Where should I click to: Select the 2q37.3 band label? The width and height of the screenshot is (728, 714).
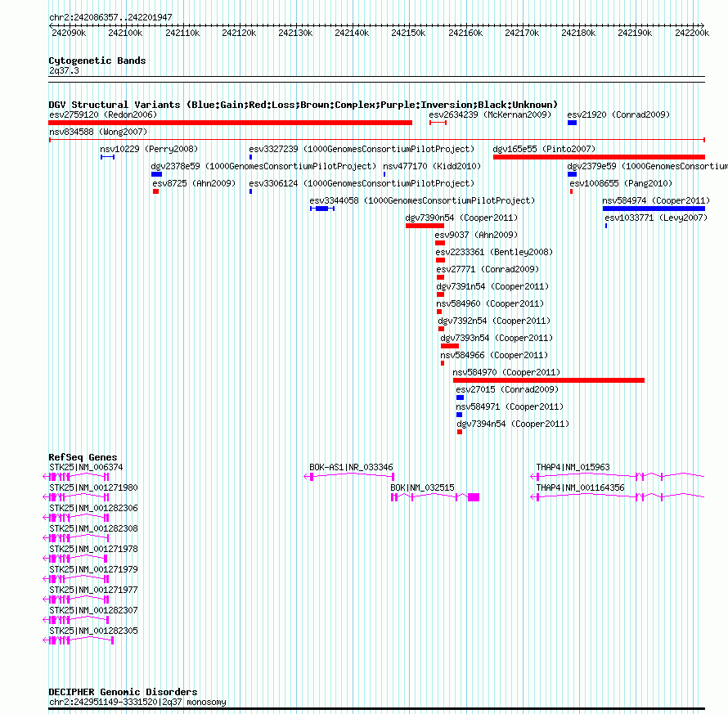point(64,70)
